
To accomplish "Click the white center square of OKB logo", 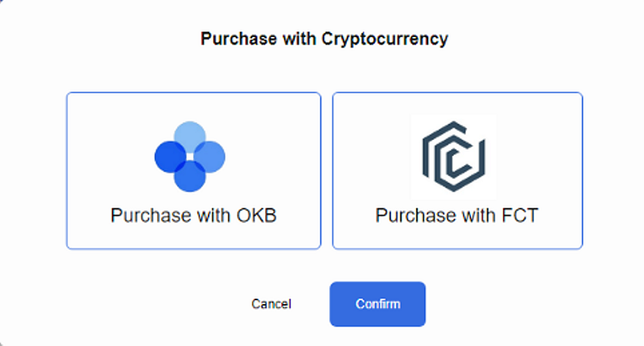I will pyautogui.click(x=190, y=156).
